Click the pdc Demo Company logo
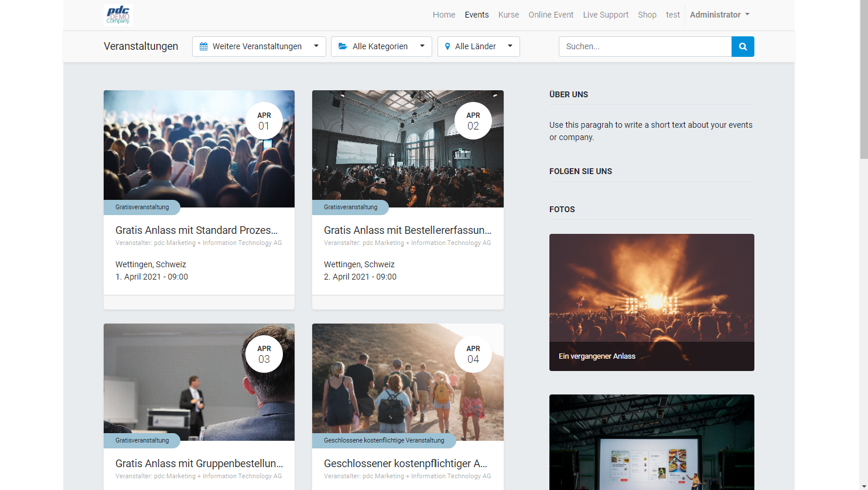868x490 pixels. pos(118,15)
